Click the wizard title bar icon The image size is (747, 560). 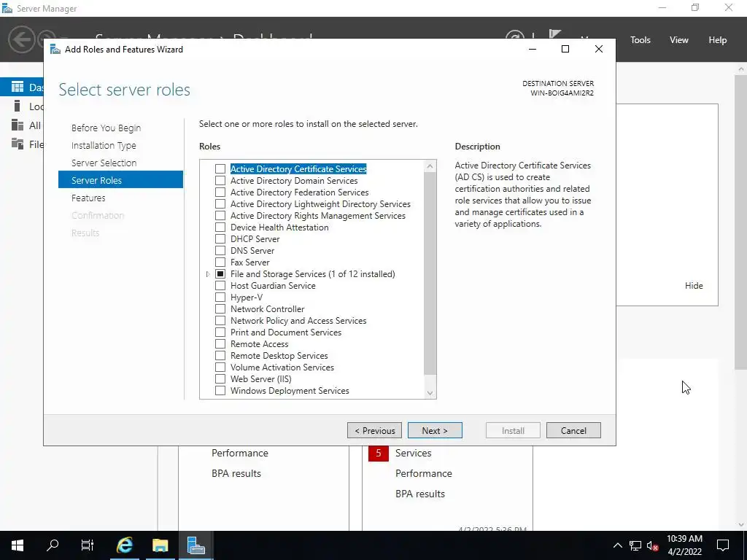pos(55,49)
